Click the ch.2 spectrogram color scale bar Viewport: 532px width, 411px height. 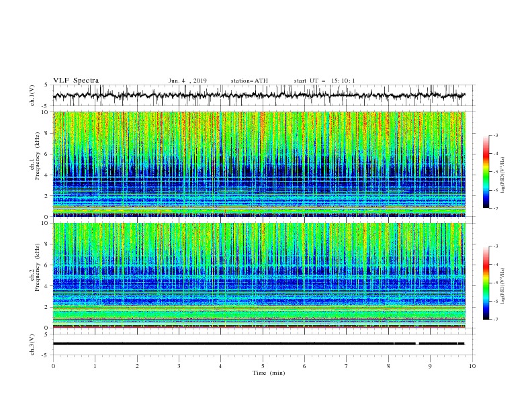486,283
